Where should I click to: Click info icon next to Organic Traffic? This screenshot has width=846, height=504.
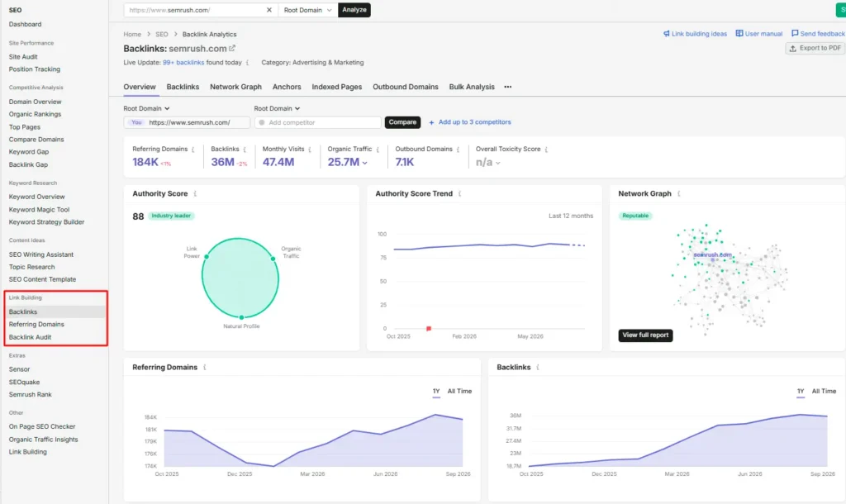pos(378,150)
